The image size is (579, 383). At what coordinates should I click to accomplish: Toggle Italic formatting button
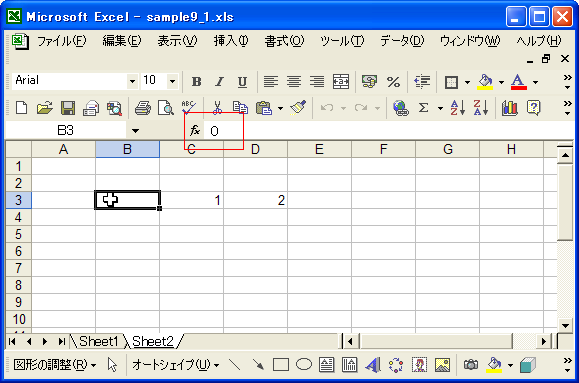219,82
